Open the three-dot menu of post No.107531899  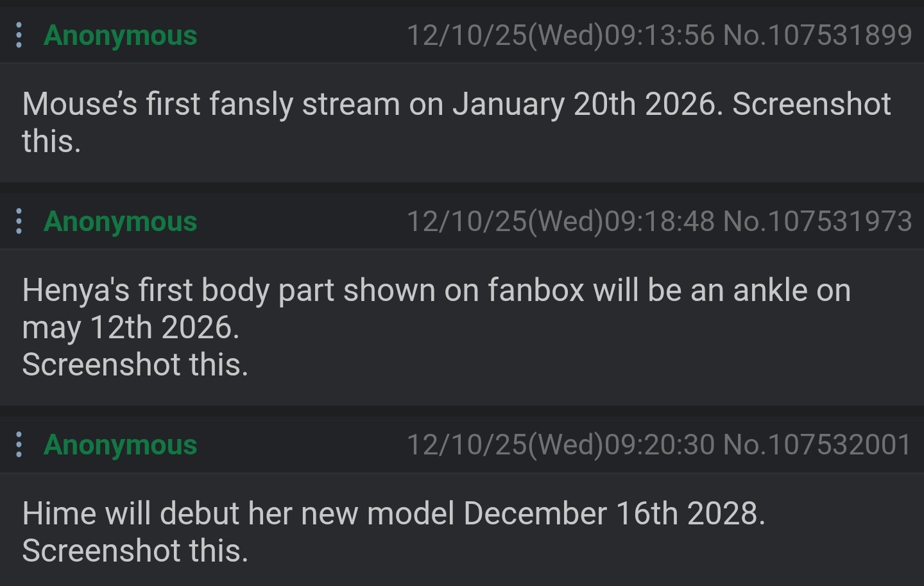[19, 35]
